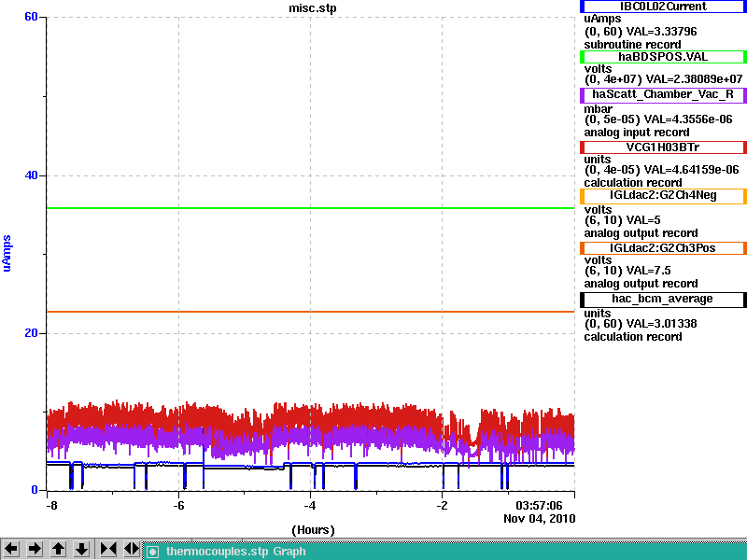
Task: Click the -2 hours x-axis label
Action: [442, 505]
